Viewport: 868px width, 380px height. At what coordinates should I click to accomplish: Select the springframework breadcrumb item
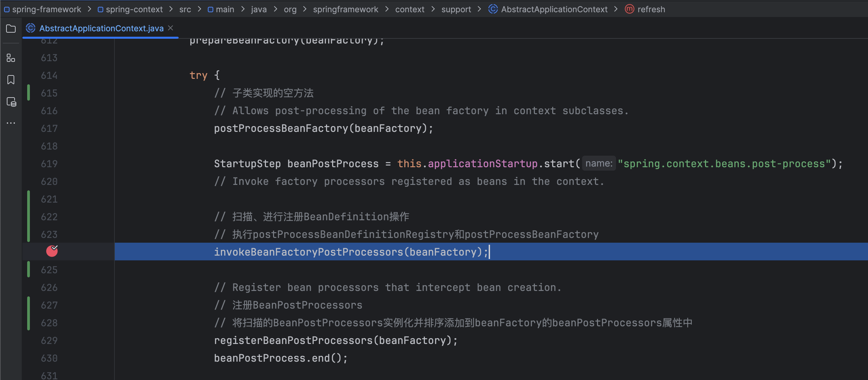[345, 9]
